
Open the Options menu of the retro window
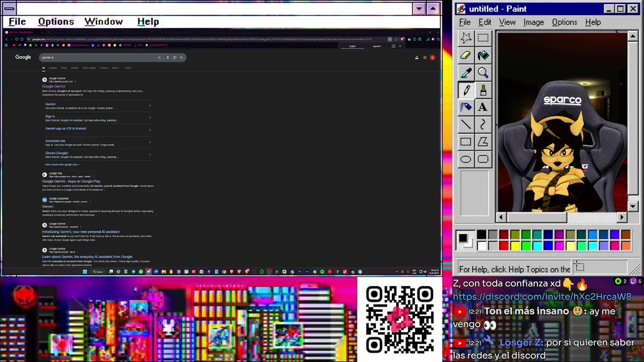click(56, 22)
